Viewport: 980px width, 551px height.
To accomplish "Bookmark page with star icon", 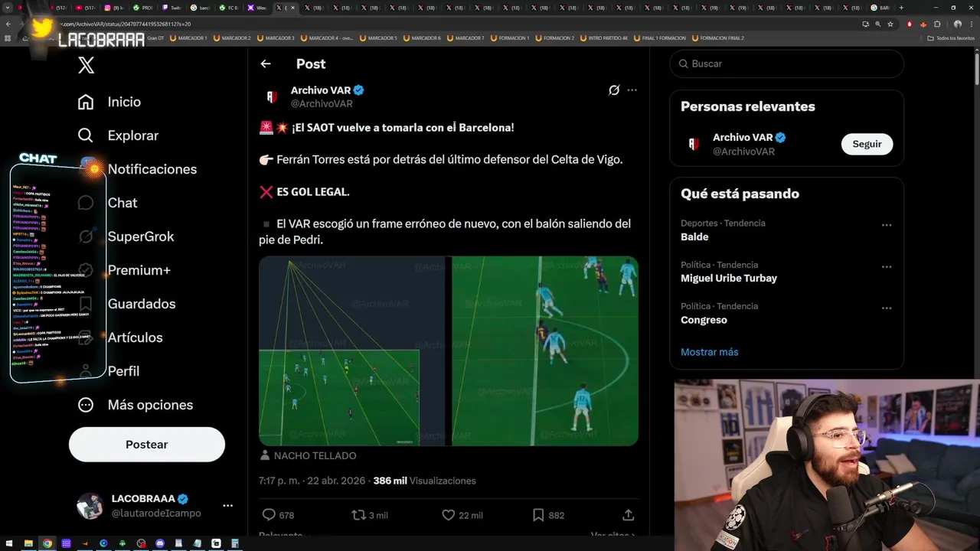I will tap(890, 24).
